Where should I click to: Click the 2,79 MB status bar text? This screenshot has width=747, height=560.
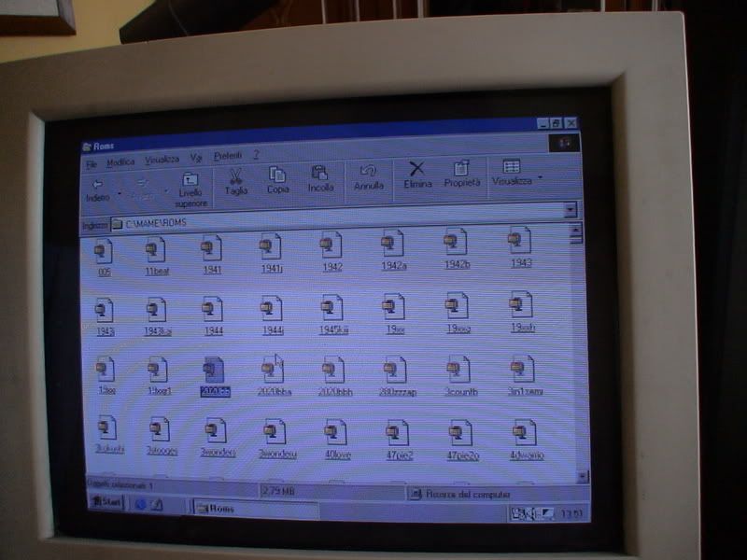pos(277,490)
